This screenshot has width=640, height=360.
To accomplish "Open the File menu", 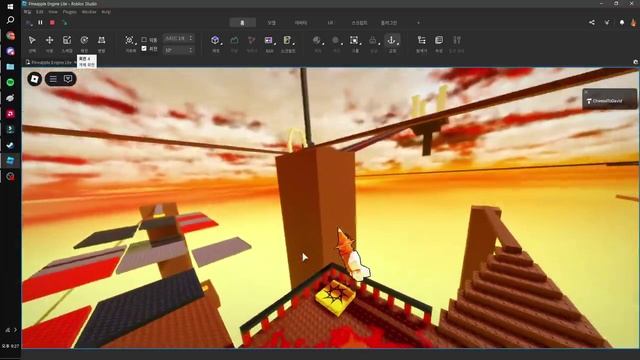I will click(27, 12).
